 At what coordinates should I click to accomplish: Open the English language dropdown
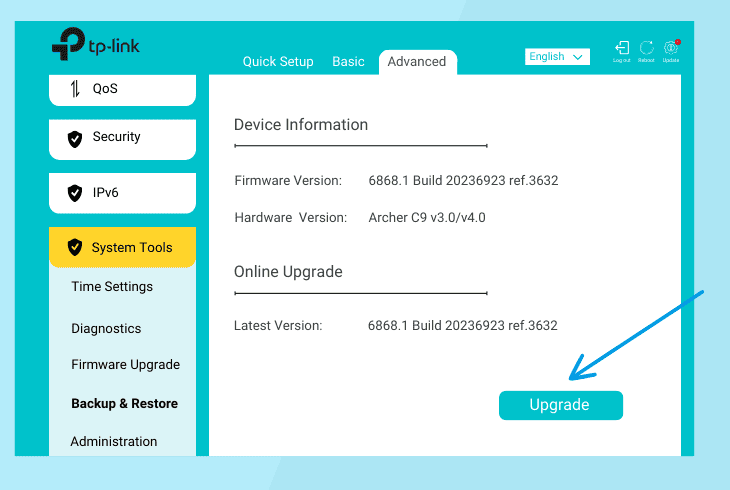(557, 57)
